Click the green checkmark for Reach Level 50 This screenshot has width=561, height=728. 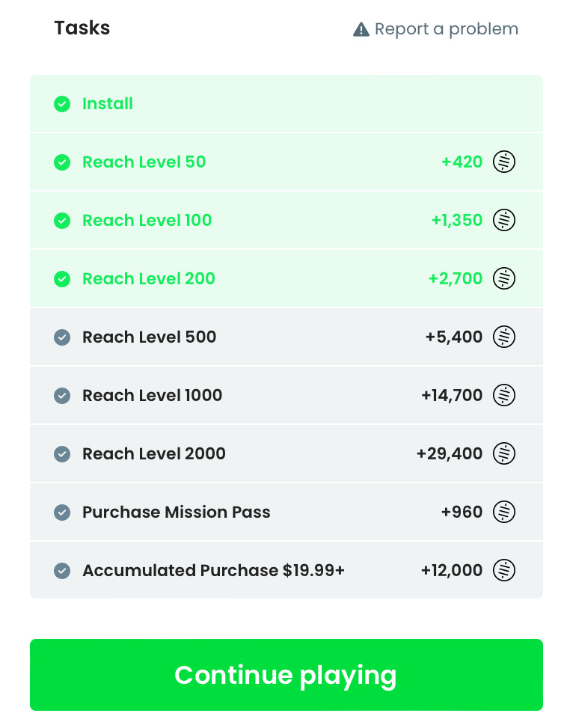point(62,162)
